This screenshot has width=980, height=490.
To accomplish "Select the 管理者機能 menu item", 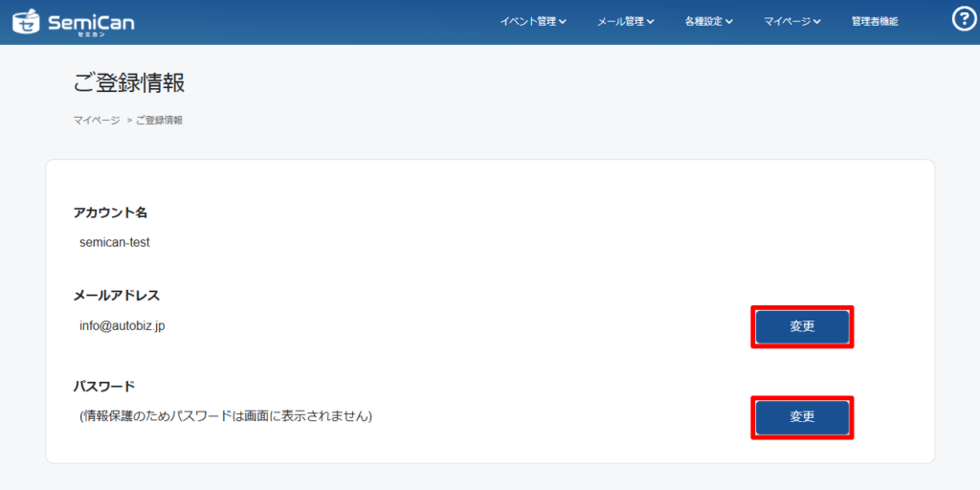I will pos(875,21).
